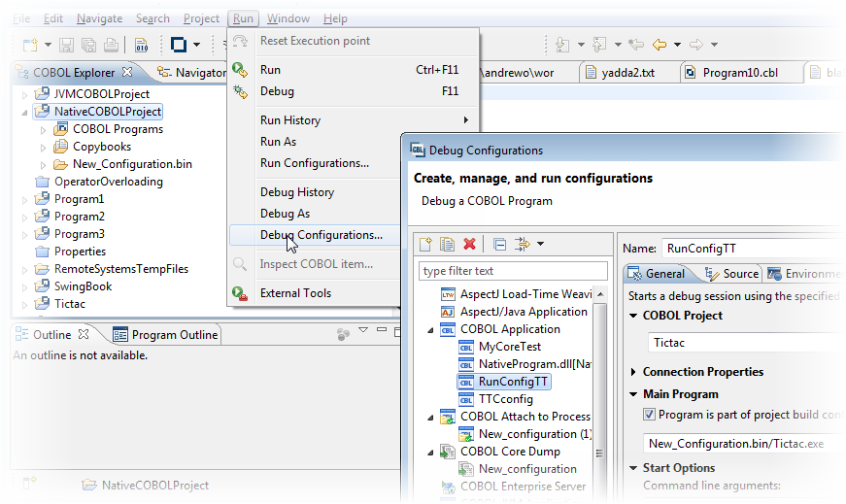Open the Search menu
This screenshot has height=504, width=846.
point(152,18)
